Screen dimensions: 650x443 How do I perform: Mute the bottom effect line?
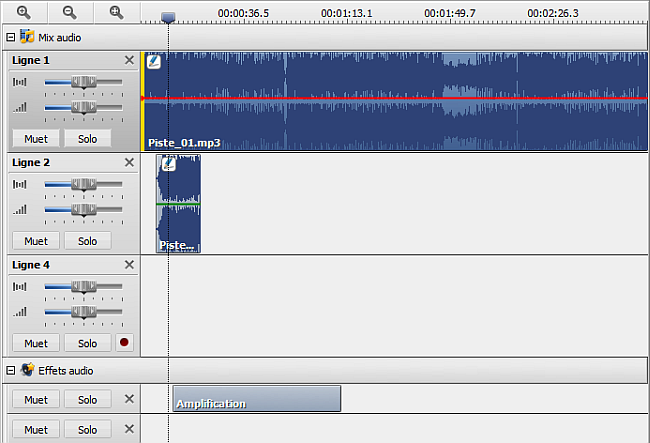tap(36, 430)
